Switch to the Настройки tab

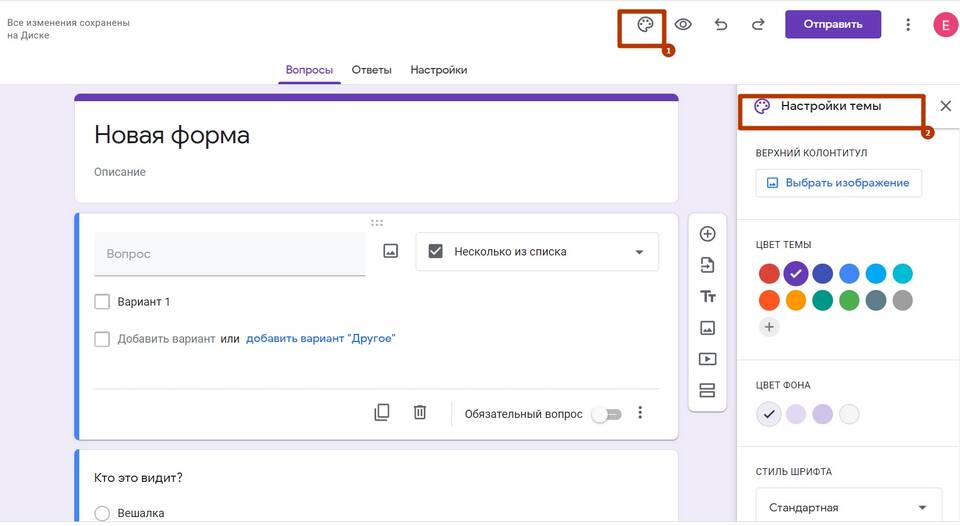[x=438, y=70]
